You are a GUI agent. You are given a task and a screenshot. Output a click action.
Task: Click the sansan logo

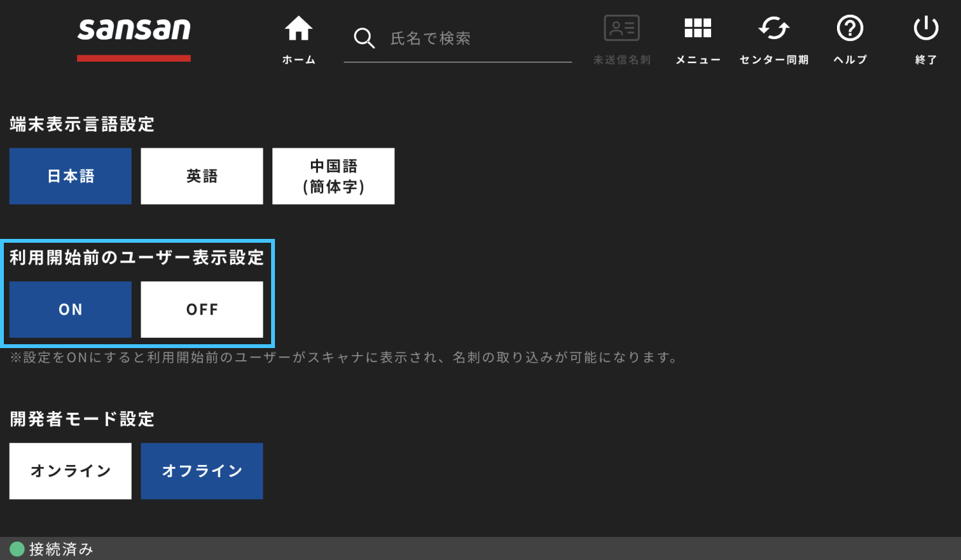(x=134, y=39)
